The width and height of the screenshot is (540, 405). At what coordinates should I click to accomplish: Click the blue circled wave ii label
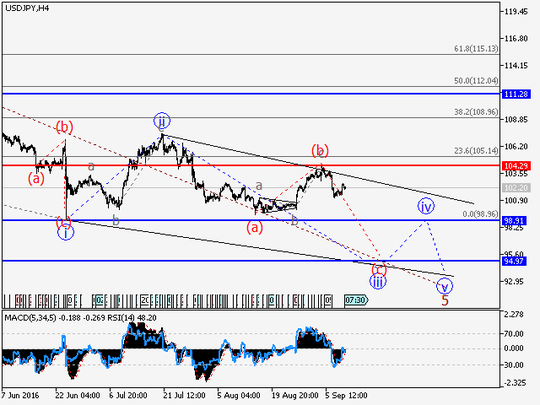[162, 121]
